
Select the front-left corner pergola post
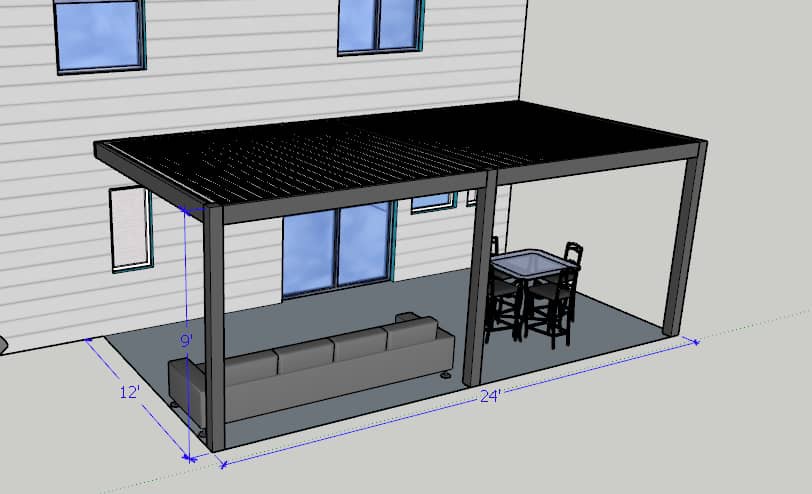(214, 330)
